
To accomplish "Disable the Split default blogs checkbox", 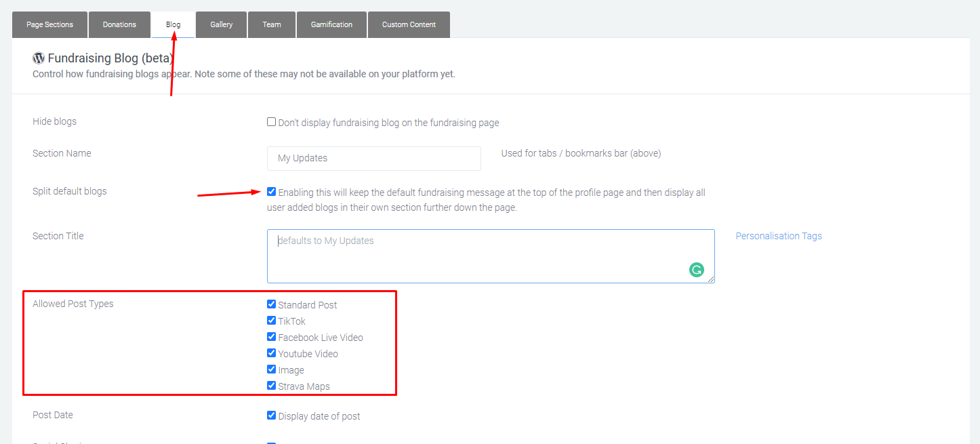I will click(x=271, y=192).
